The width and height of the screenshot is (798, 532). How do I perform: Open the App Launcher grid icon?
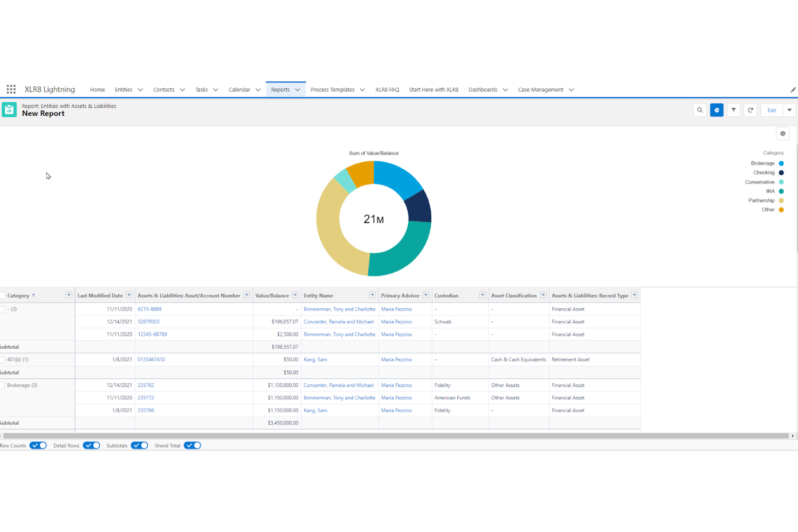tap(11, 89)
